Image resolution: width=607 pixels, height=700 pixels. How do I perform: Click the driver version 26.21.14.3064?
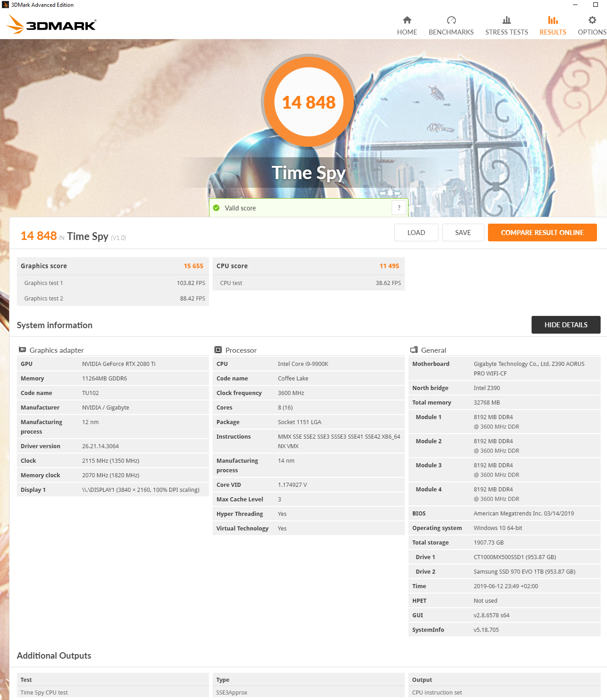(x=100, y=446)
